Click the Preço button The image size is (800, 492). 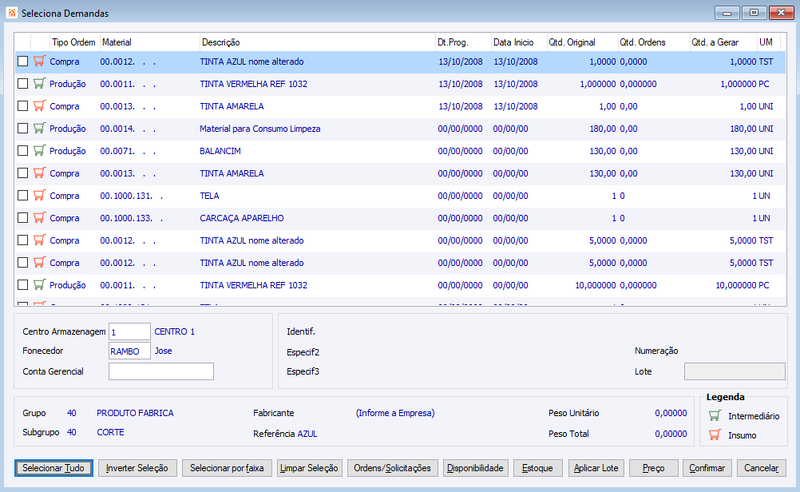[x=654, y=468]
